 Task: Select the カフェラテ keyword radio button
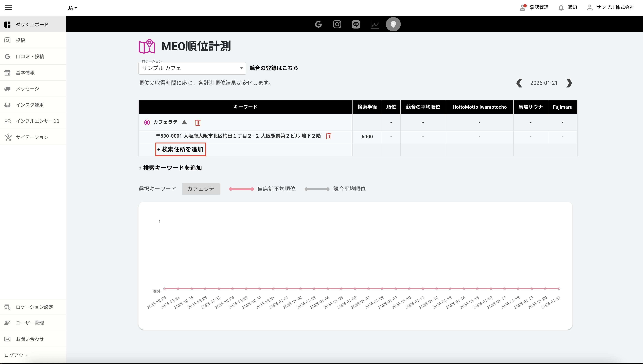coord(147,122)
